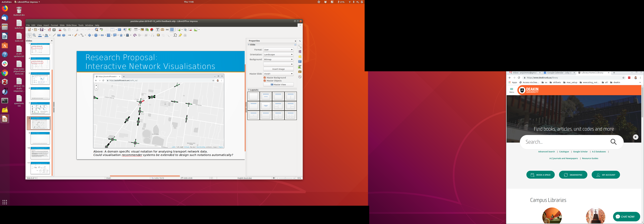The image size is (644, 224).
Task: Select the Ellipse drawing tool
Action: 64,35
